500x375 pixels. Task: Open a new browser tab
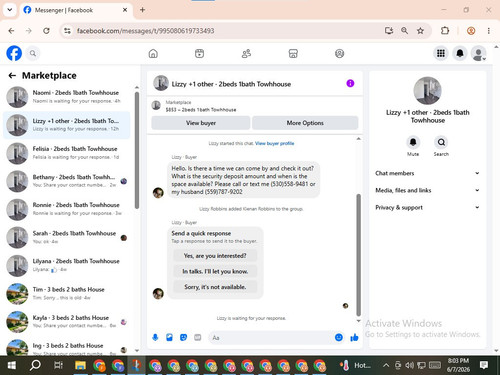142,10
